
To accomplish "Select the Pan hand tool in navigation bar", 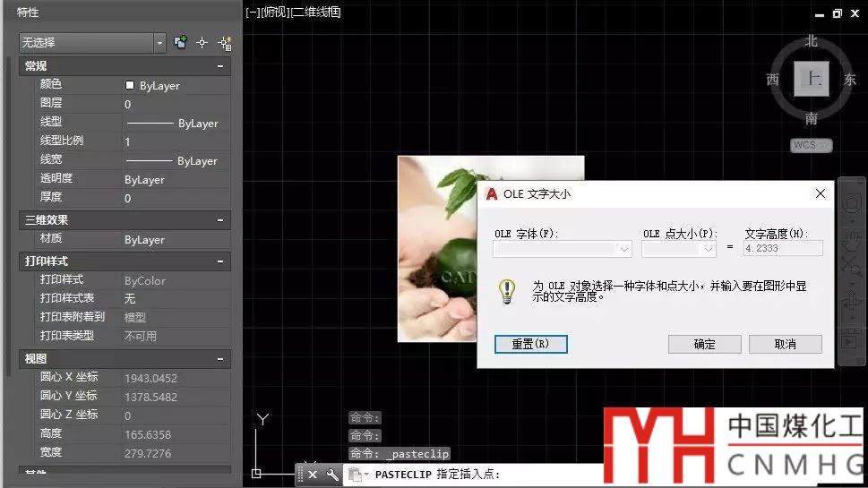I will (x=851, y=235).
